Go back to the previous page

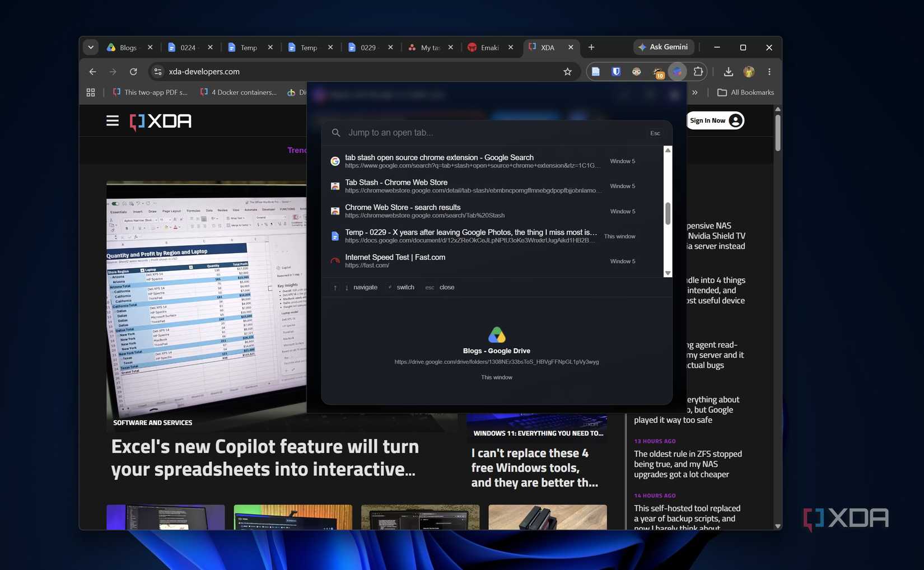(93, 72)
